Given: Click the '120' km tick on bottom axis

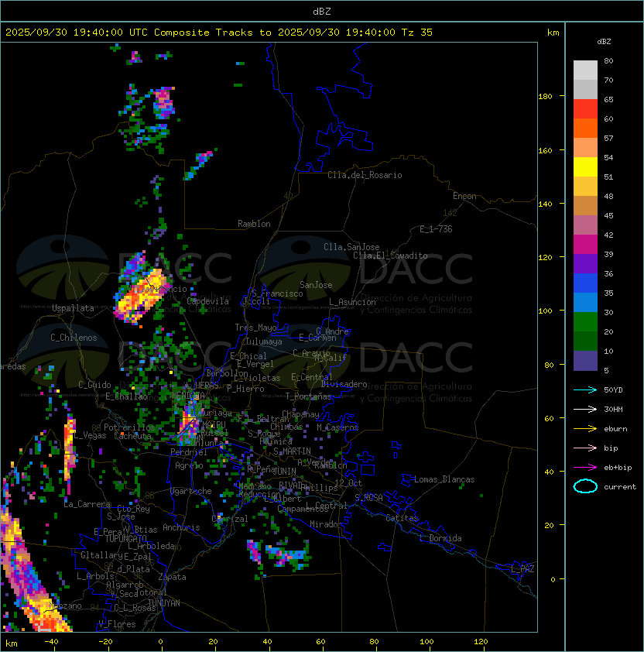Looking at the screenshot, I should coord(481,642).
